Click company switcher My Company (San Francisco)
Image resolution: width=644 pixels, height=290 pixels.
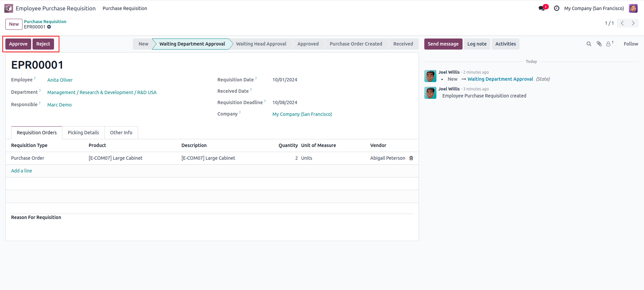594,8
